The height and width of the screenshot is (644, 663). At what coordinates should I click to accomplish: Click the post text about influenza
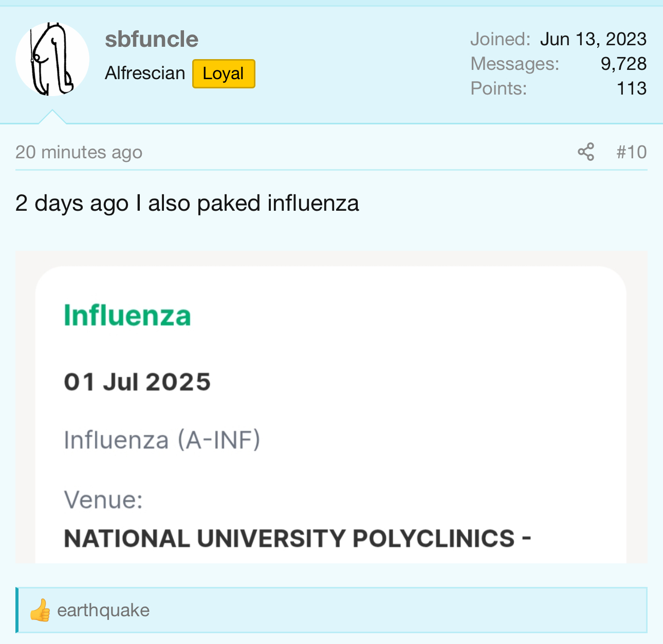coord(187,204)
